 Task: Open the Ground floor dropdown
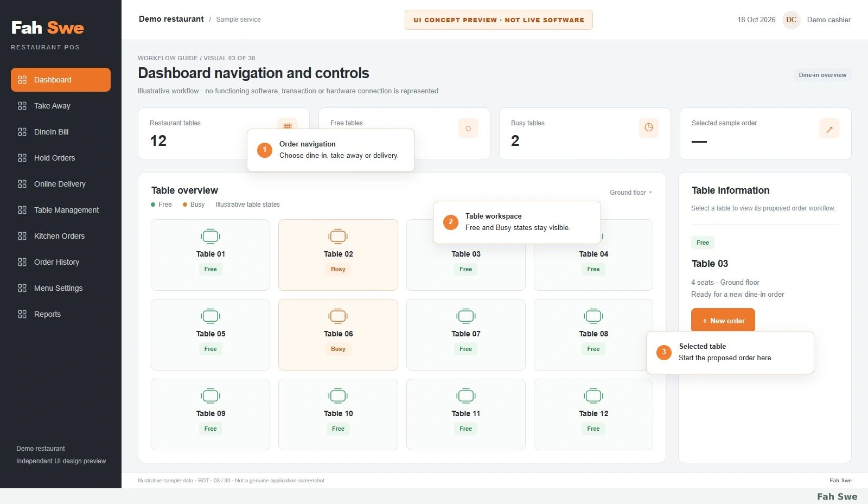click(631, 193)
